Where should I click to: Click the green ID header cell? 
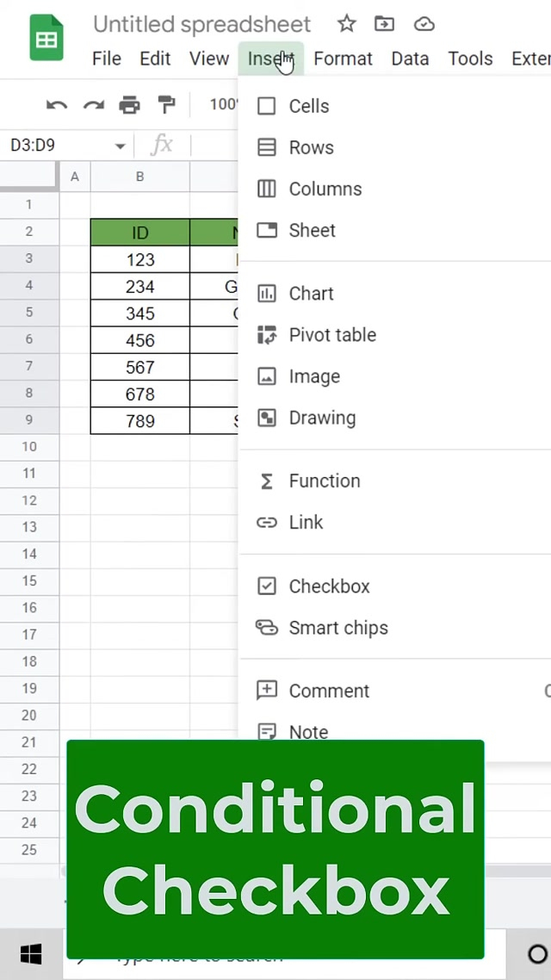(139, 233)
